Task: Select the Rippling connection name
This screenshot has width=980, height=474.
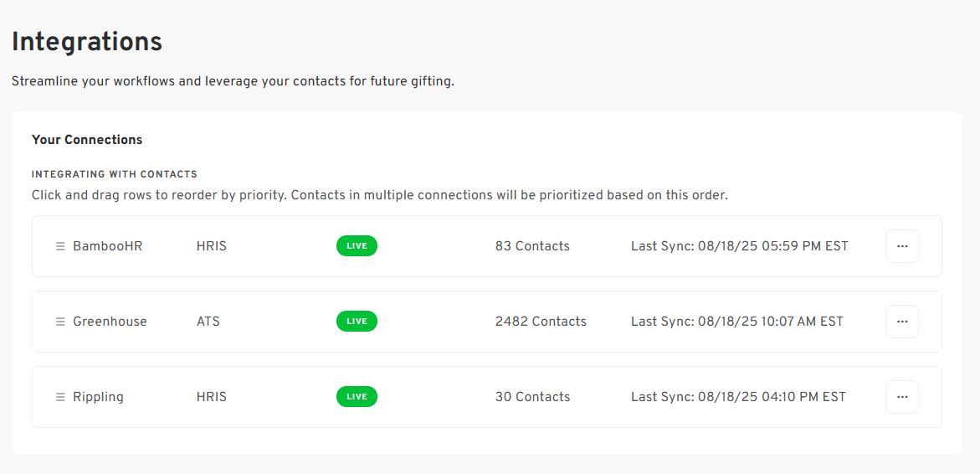Action: 98,397
